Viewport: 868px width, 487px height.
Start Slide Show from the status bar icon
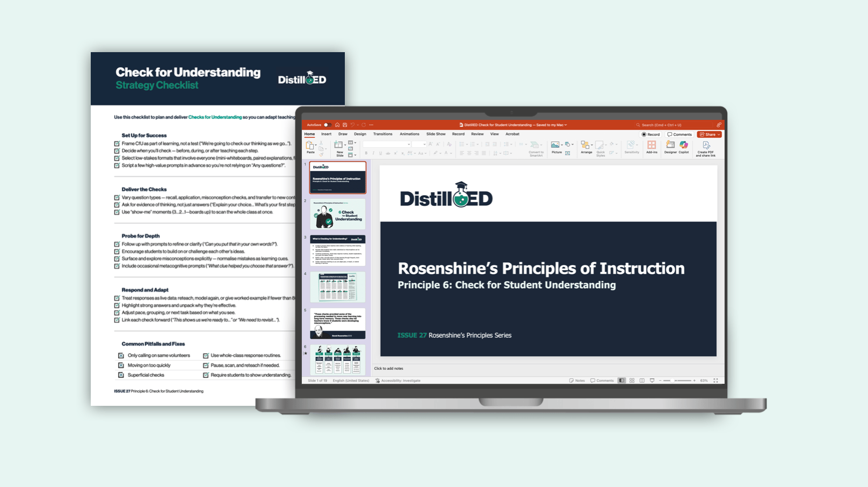point(652,381)
